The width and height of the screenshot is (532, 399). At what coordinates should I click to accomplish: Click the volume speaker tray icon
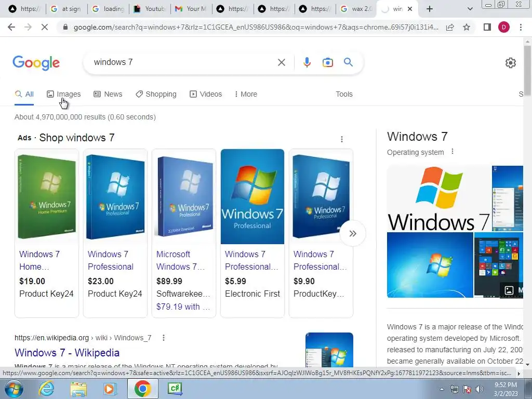click(479, 389)
